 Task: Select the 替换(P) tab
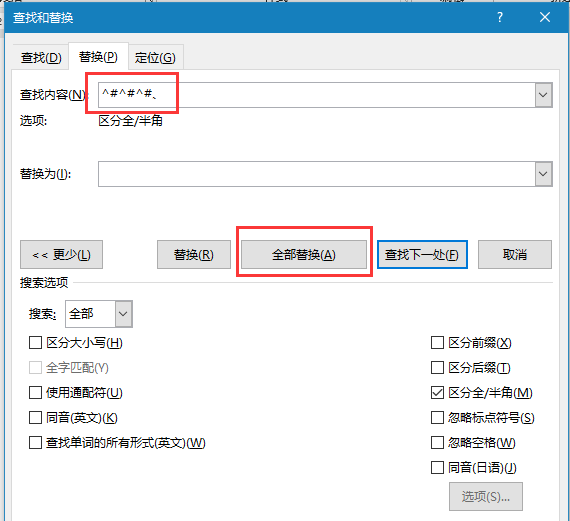pyautogui.click(x=98, y=57)
